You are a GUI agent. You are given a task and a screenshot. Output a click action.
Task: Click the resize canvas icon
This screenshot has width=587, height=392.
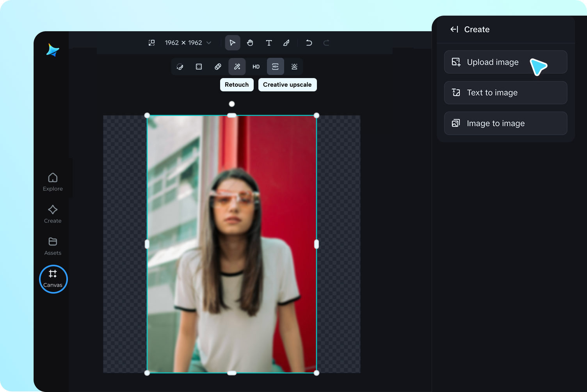(152, 43)
